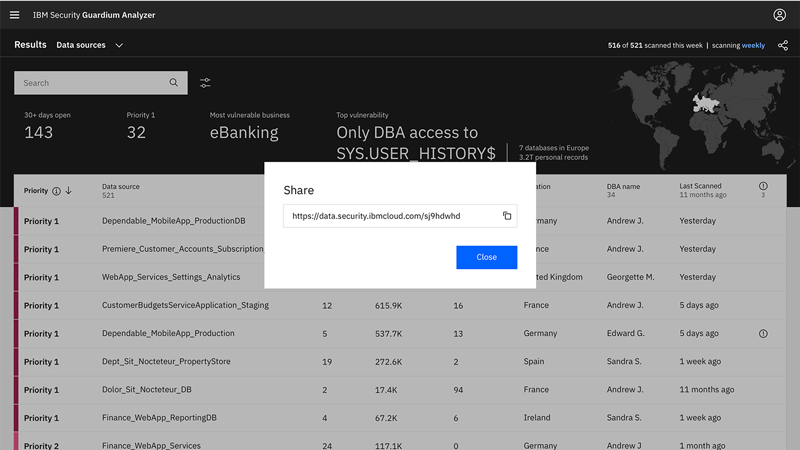Click the Results heading
The width and height of the screenshot is (800, 450).
pos(30,45)
